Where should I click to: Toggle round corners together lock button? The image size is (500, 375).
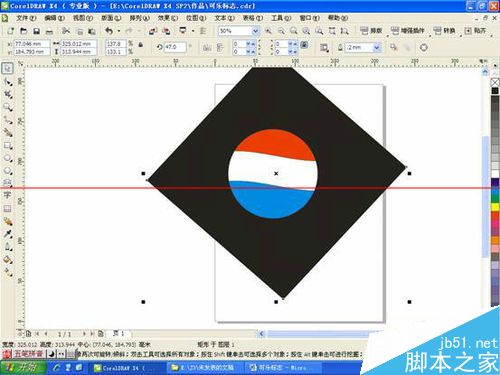[304, 44]
